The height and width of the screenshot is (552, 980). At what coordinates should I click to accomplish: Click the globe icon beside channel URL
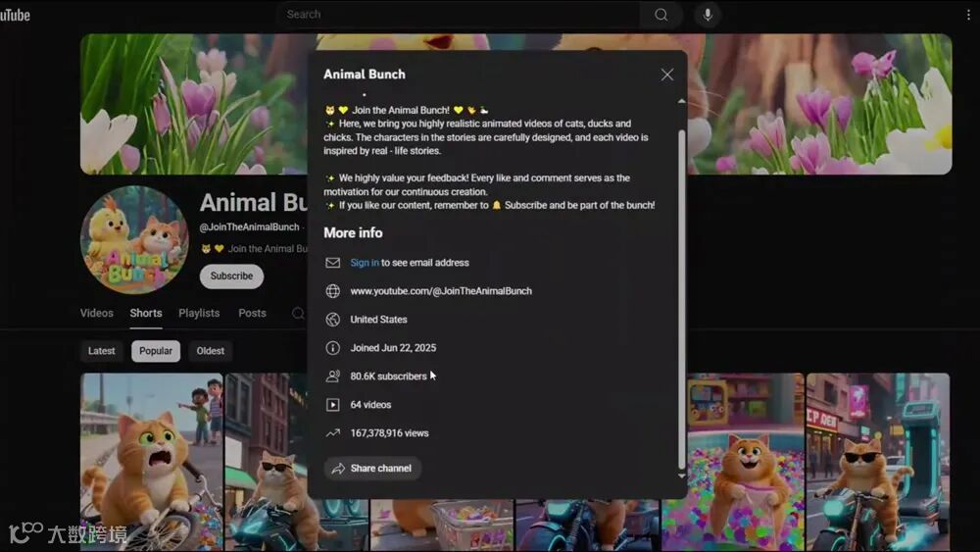point(332,290)
